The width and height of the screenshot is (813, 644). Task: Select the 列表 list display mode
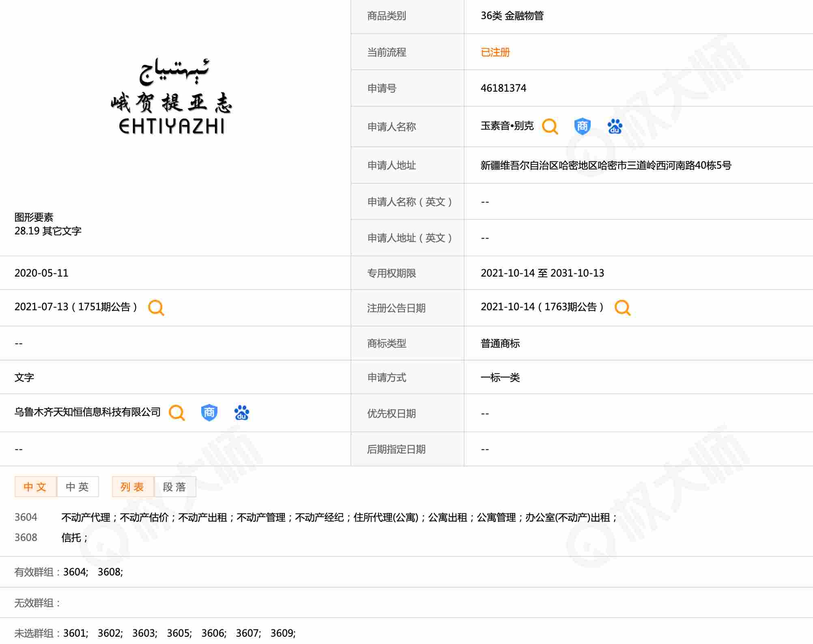133,487
